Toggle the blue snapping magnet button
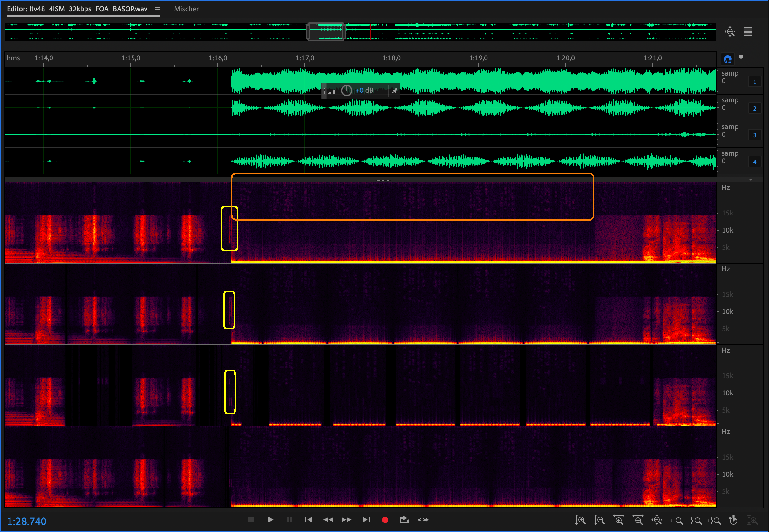The width and height of the screenshot is (769, 532). 727,59
